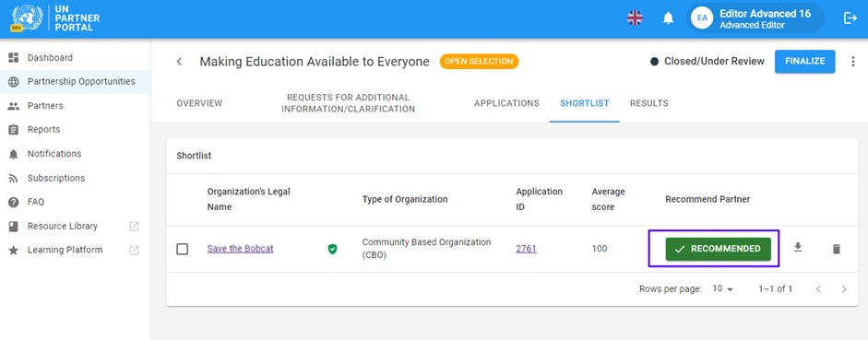The width and height of the screenshot is (868, 340).
Task: Select the Save the Bobcat checkbox
Action: coord(182,249)
